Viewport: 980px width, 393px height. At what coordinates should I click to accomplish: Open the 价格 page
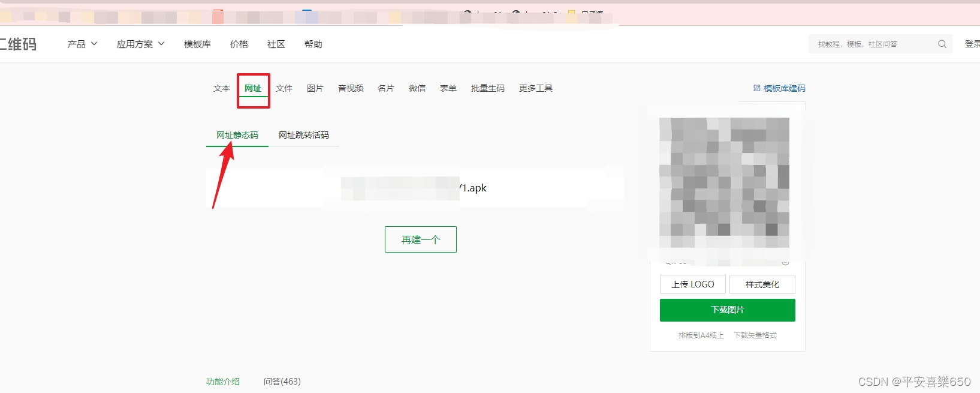point(239,44)
